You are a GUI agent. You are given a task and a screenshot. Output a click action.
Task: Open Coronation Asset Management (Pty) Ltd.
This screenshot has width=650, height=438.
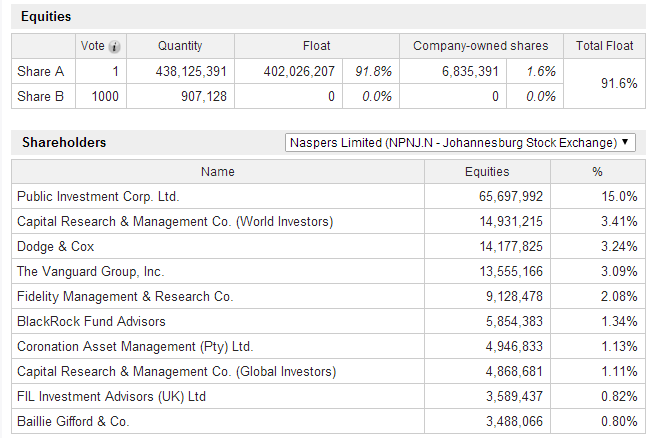coord(135,347)
